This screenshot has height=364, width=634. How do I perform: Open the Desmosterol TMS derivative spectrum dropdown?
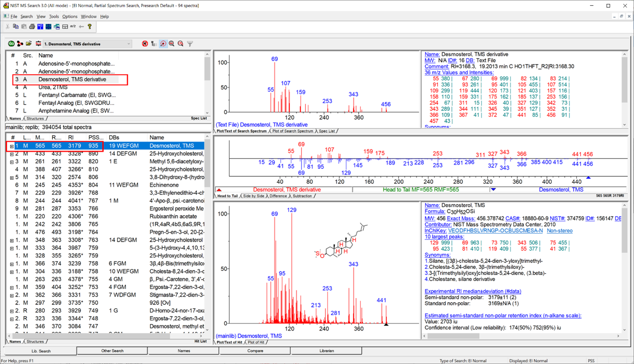click(x=129, y=44)
